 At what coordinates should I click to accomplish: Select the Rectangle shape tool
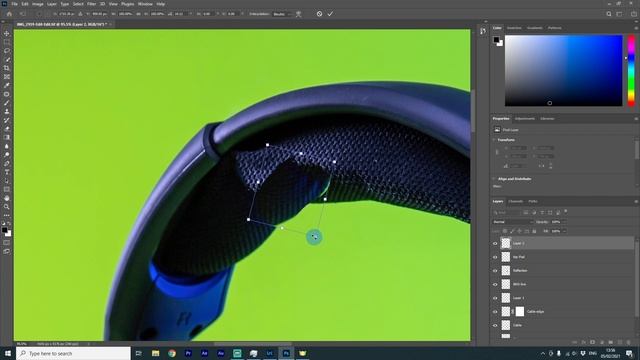tap(7, 189)
